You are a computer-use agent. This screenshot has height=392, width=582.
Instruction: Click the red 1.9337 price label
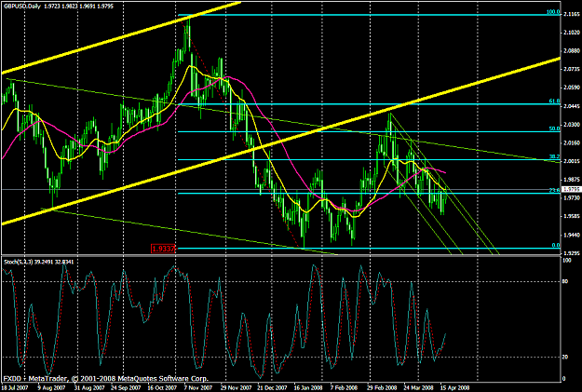tap(163, 249)
